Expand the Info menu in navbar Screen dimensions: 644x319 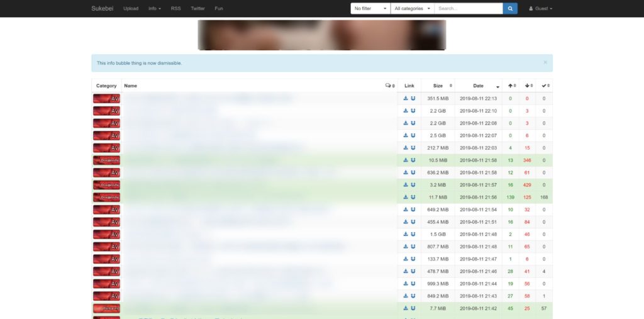coord(155,9)
